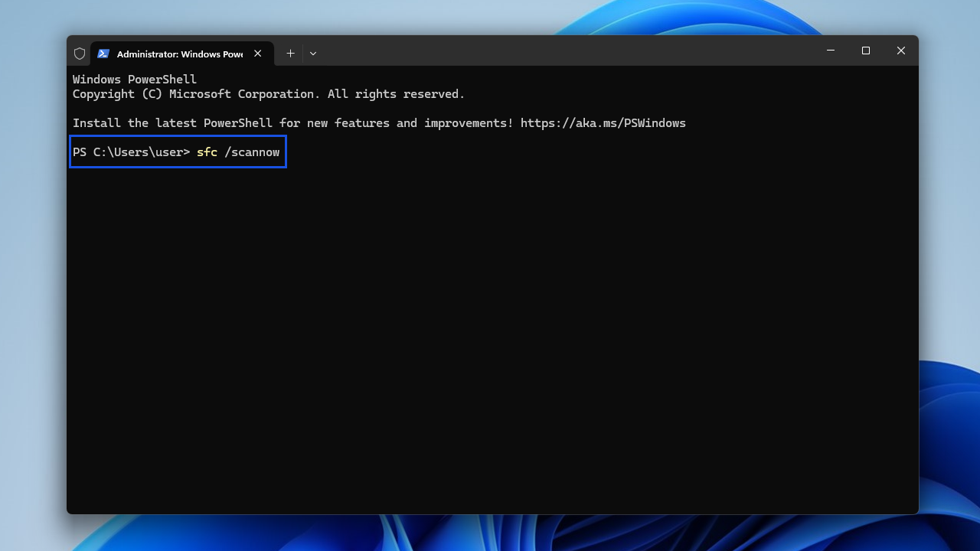
Task: Open a new tab with the plus button
Action: click(290, 54)
